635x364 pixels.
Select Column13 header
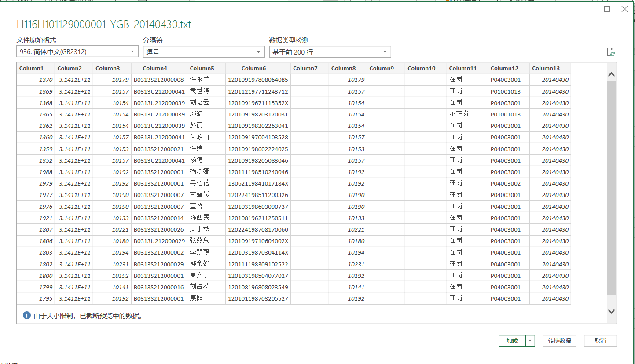550,68
